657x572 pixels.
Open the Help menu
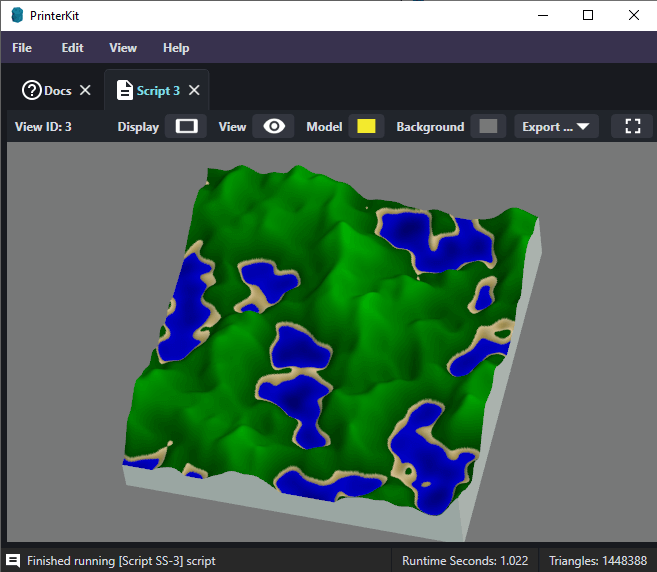click(x=176, y=48)
